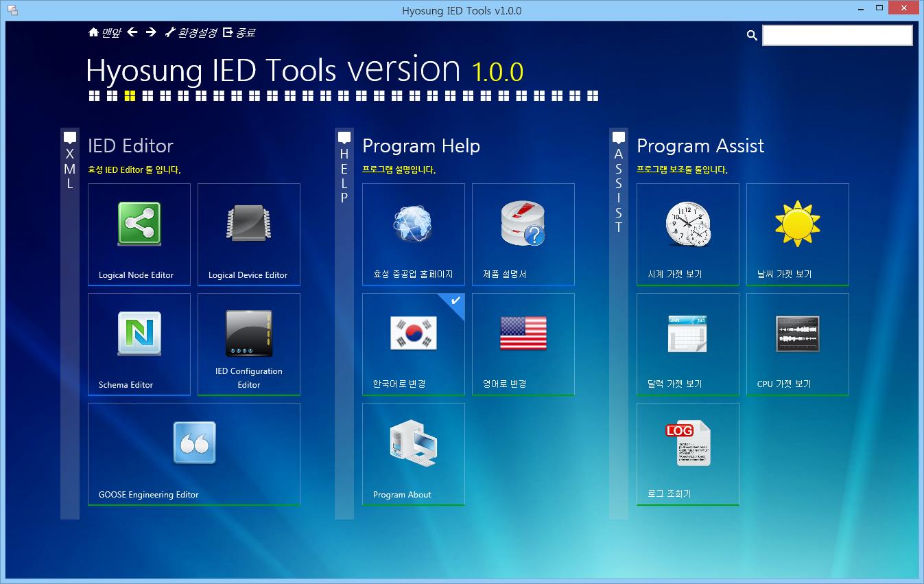
Task: Click the Program Assist heading
Action: pos(700,145)
